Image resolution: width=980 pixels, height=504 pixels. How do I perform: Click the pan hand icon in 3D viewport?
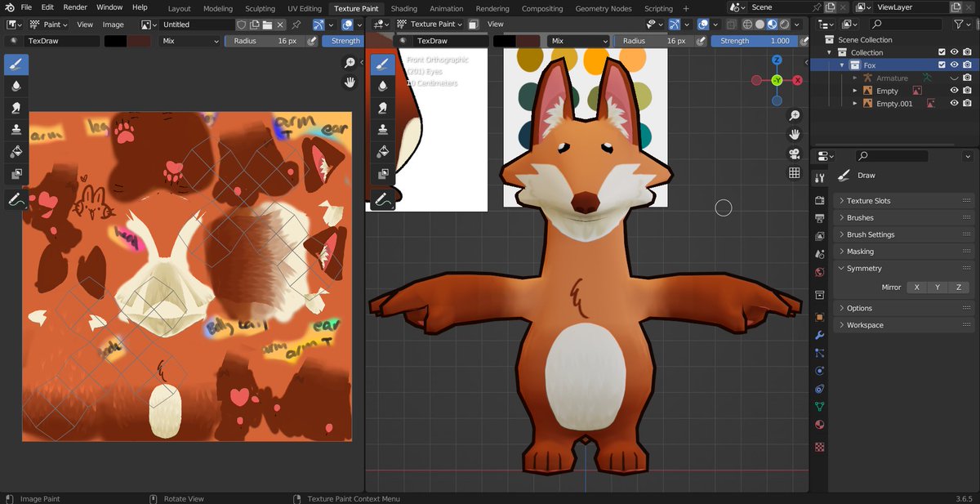[794, 134]
